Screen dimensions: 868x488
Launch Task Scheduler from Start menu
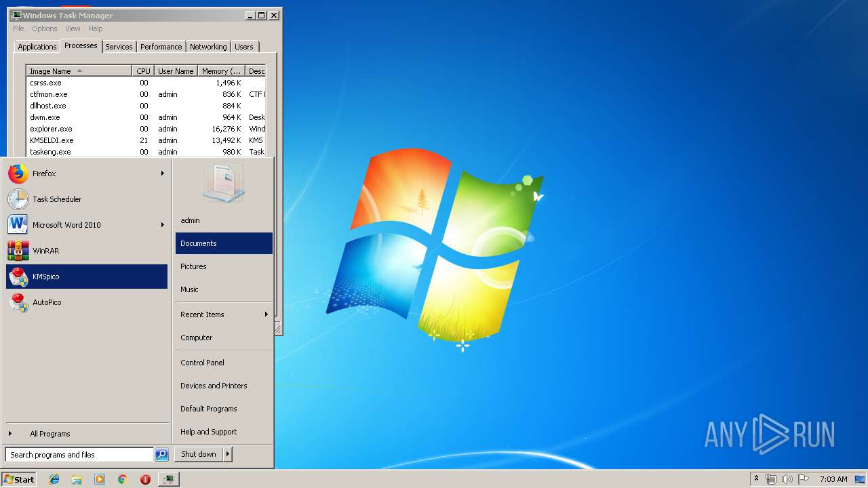(86, 199)
